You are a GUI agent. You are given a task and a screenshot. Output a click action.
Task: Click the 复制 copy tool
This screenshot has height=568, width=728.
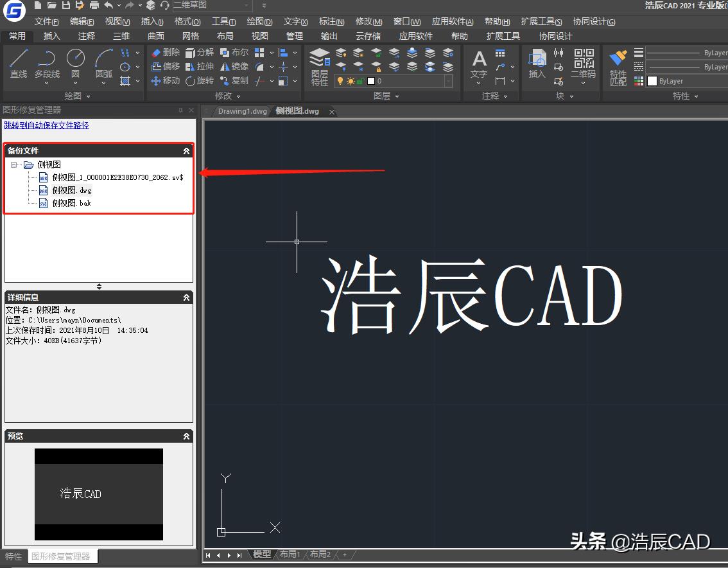point(234,81)
